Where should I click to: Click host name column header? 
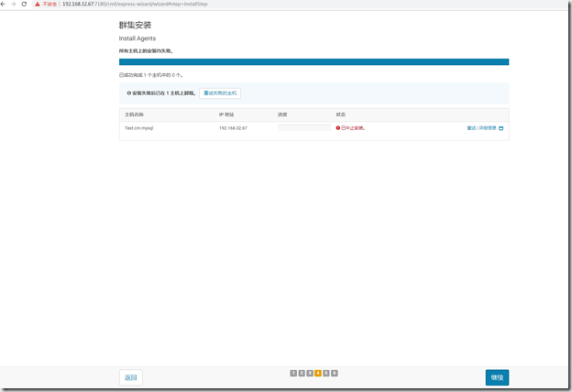(x=134, y=114)
